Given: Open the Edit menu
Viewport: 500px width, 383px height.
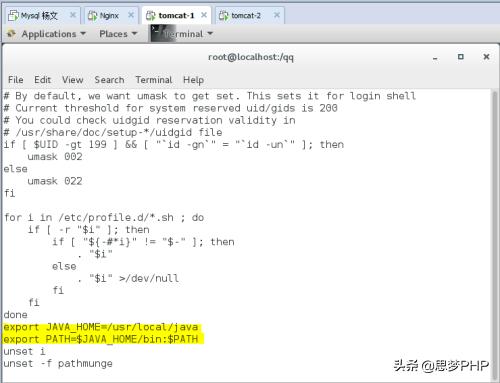Looking at the screenshot, I should tap(43, 80).
